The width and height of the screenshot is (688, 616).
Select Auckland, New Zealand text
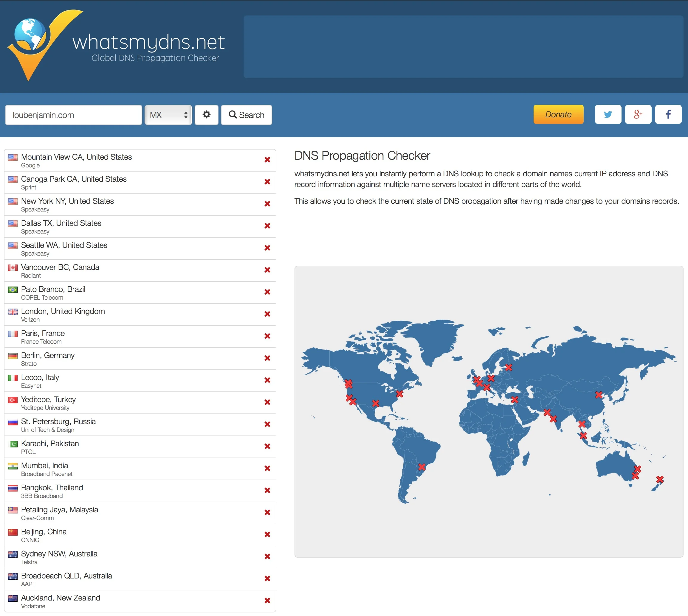tap(61, 598)
